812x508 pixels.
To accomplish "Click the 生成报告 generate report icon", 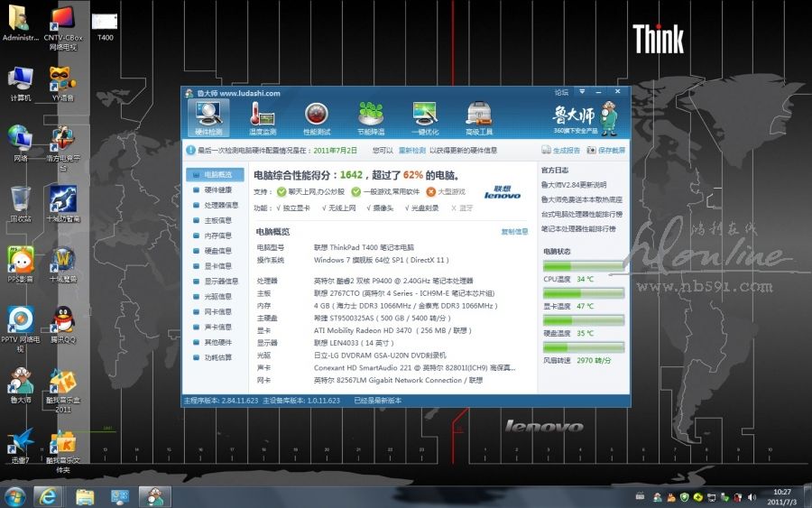I will tap(547, 151).
